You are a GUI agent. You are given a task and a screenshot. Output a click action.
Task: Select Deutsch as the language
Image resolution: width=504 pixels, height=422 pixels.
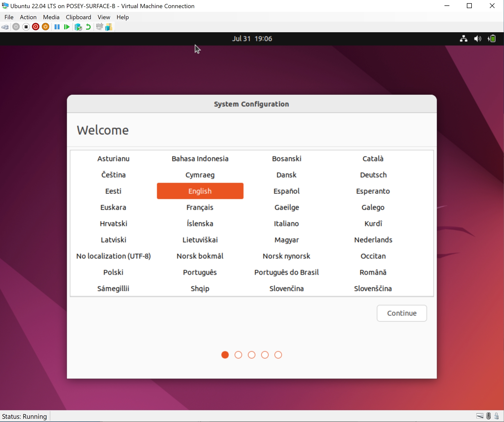point(373,175)
